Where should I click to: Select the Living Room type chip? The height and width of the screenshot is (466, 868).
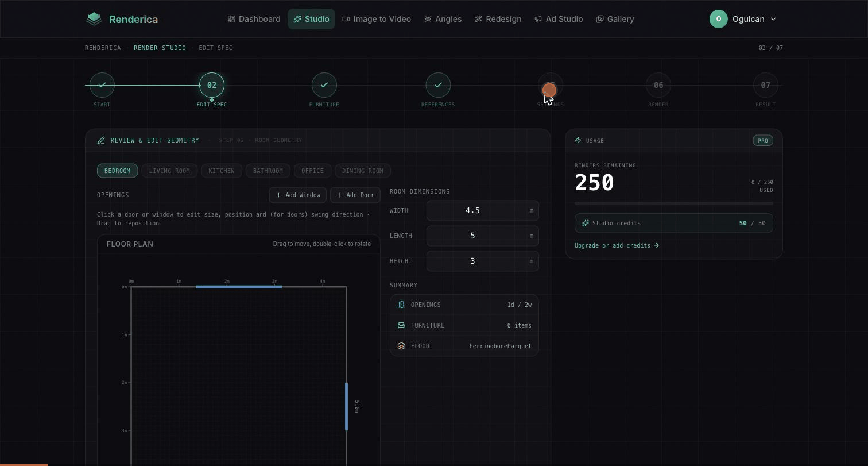(169, 171)
